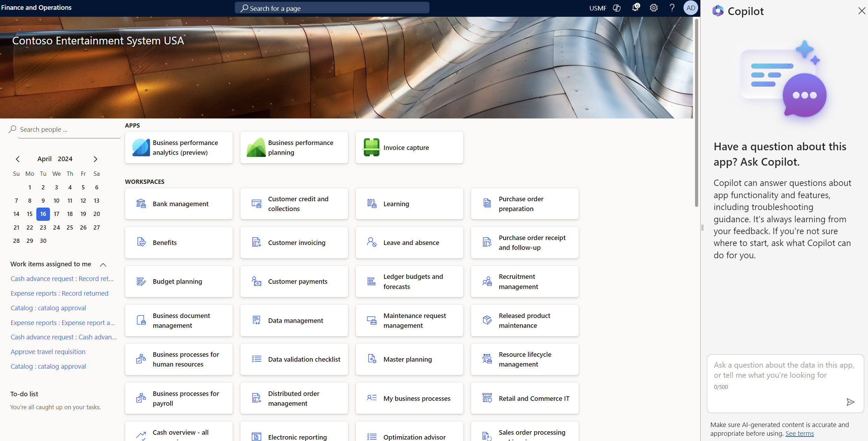Open Recruitment management workspace tile

point(525,281)
